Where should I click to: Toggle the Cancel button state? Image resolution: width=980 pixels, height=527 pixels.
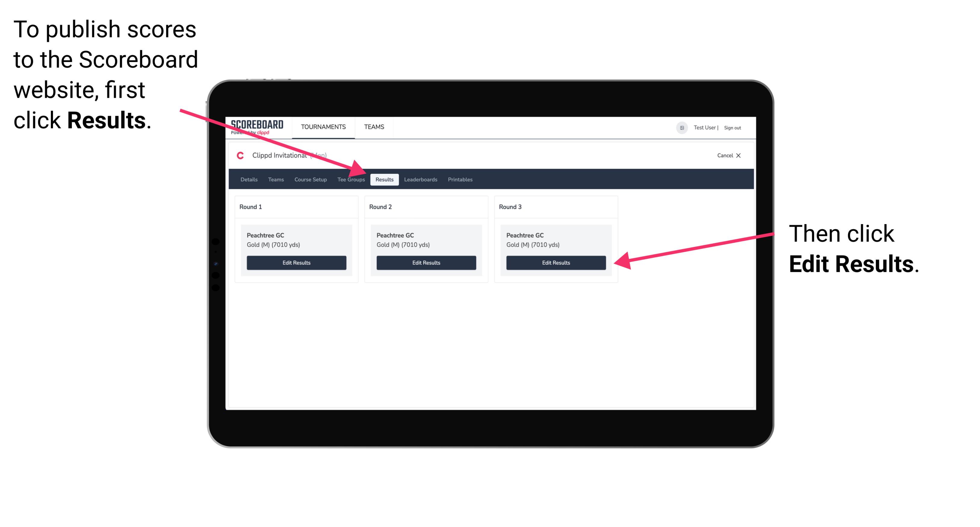727,155
